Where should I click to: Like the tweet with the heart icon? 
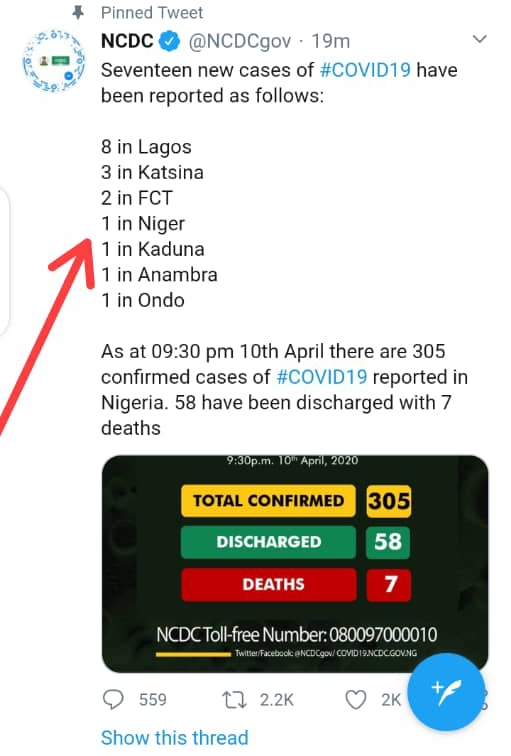tap(356, 700)
